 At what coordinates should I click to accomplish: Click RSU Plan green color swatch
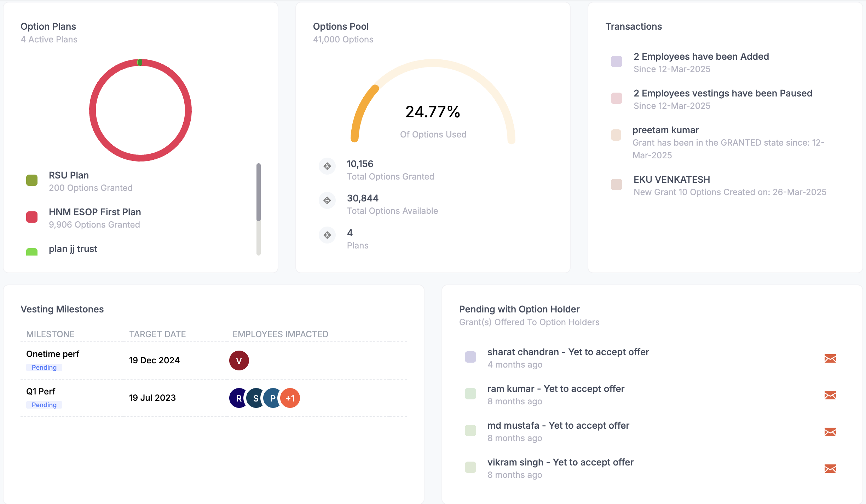[32, 180]
